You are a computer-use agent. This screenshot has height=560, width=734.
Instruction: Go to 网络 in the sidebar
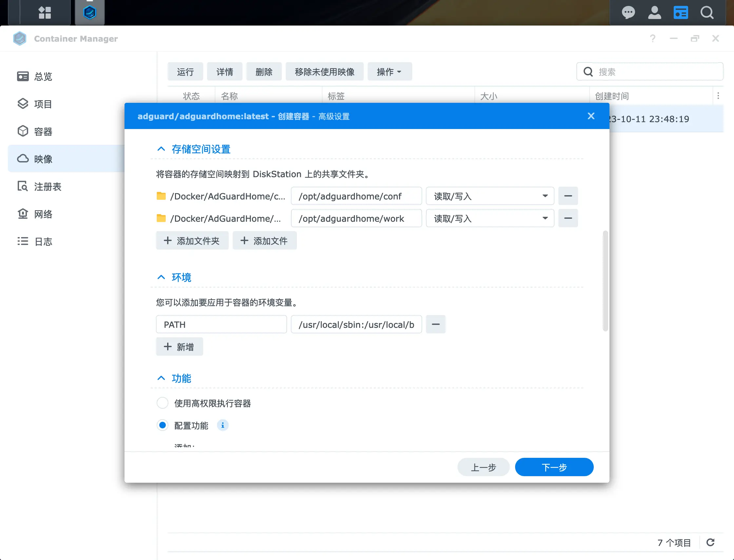(66, 214)
